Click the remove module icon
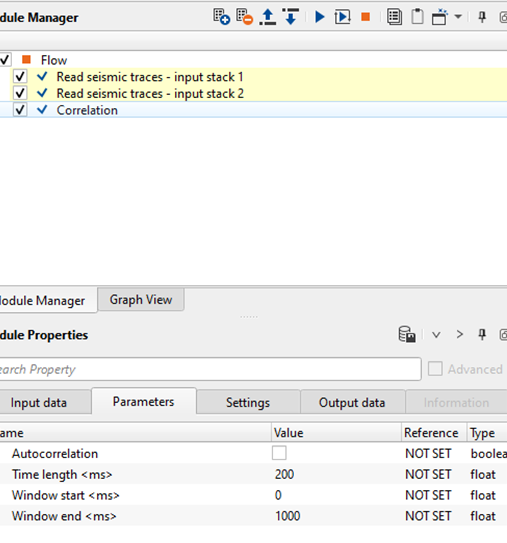Viewport: 507px width, 543px height. tap(244, 17)
